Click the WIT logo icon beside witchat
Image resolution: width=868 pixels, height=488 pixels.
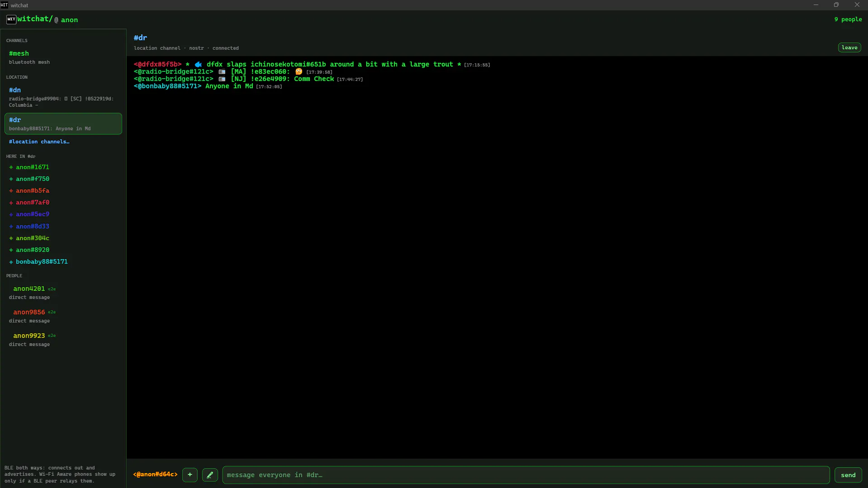tap(11, 19)
